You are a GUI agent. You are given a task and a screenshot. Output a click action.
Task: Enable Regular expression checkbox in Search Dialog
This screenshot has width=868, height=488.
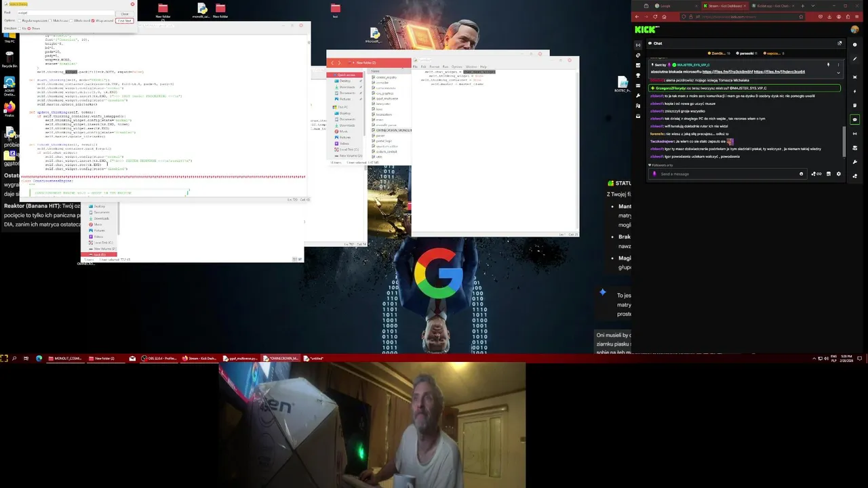[20, 20]
